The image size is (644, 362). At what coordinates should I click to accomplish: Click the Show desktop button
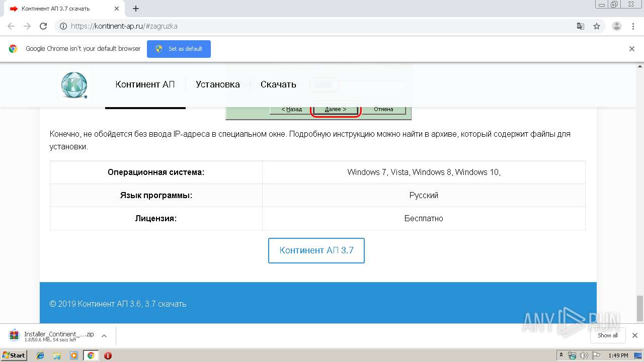pyautogui.click(x=638, y=355)
